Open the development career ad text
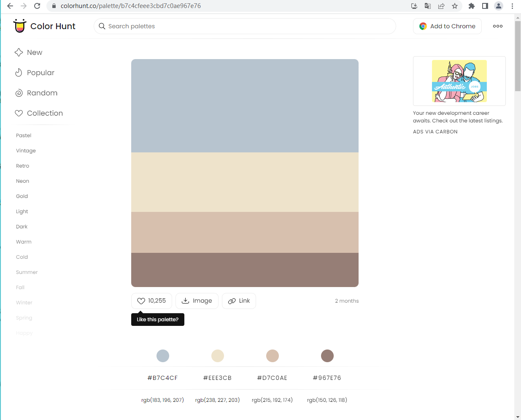Screen dimensions: 521x420 458,117
